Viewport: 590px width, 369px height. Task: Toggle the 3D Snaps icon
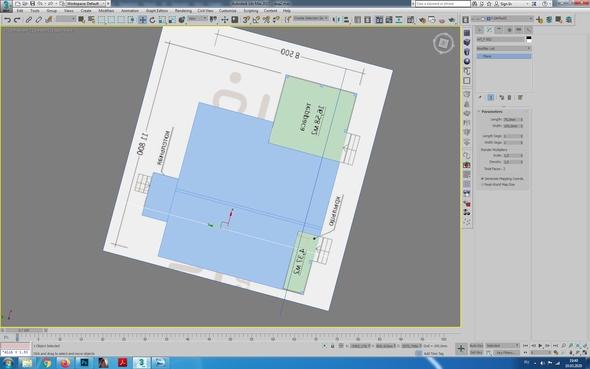246,20
